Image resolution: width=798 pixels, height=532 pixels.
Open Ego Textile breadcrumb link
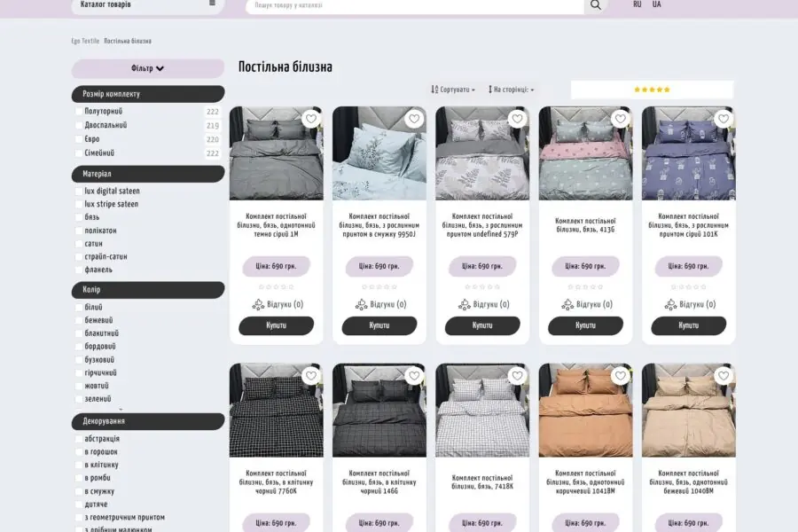click(85, 42)
